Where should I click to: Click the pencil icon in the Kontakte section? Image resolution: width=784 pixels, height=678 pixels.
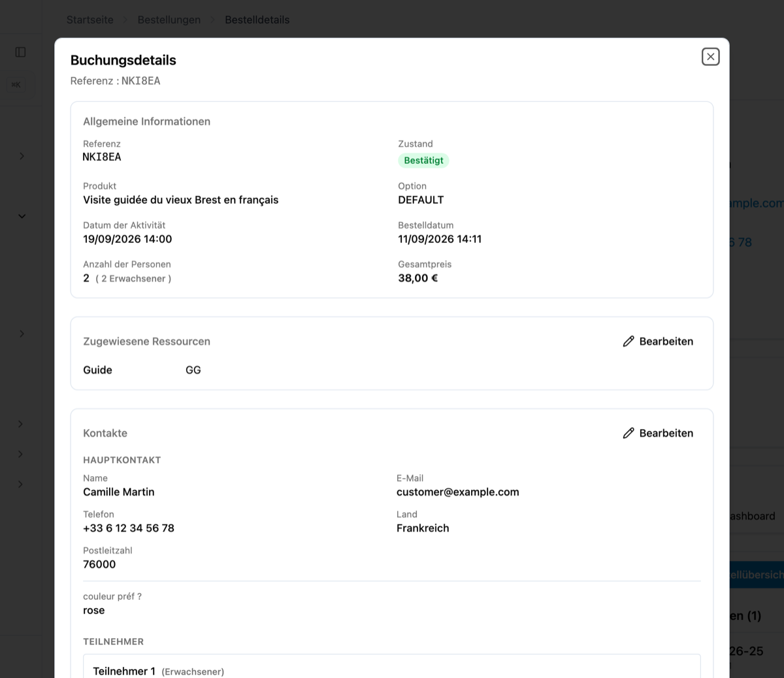(x=629, y=433)
